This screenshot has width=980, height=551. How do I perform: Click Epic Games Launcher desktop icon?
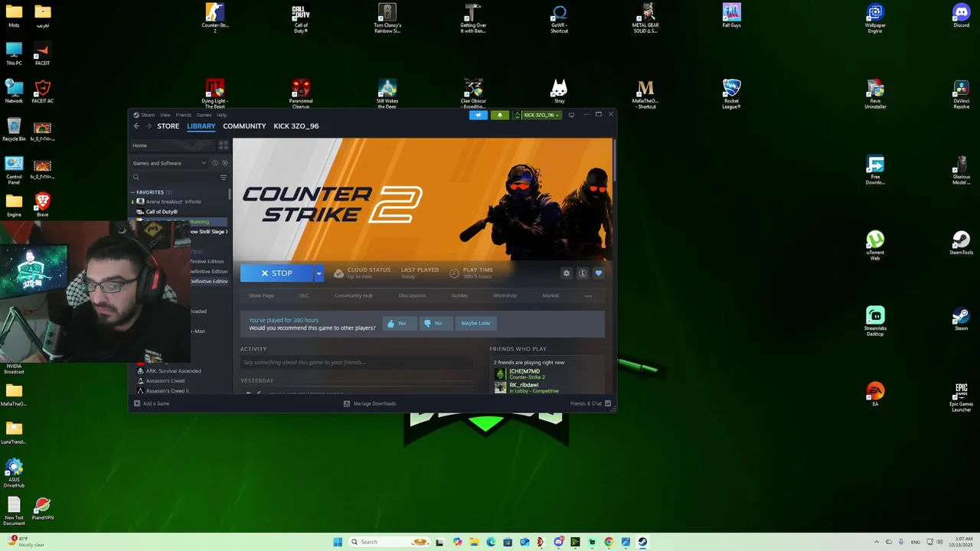tap(961, 397)
